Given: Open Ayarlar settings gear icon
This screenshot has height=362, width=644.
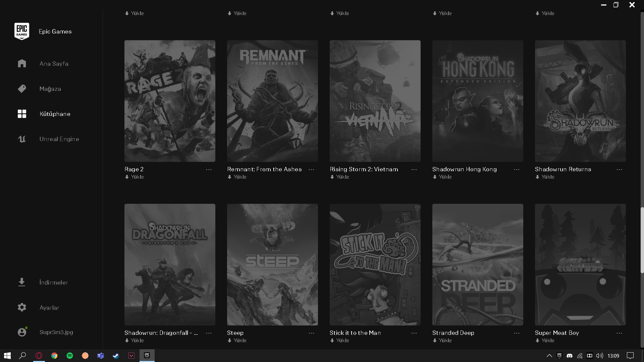Looking at the screenshot, I should click(22, 307).
